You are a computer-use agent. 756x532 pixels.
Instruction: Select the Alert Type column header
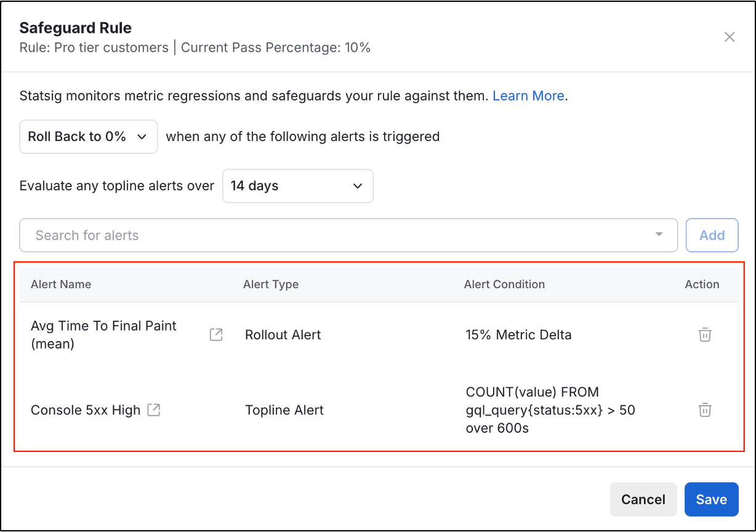click(x=271, y=284)
